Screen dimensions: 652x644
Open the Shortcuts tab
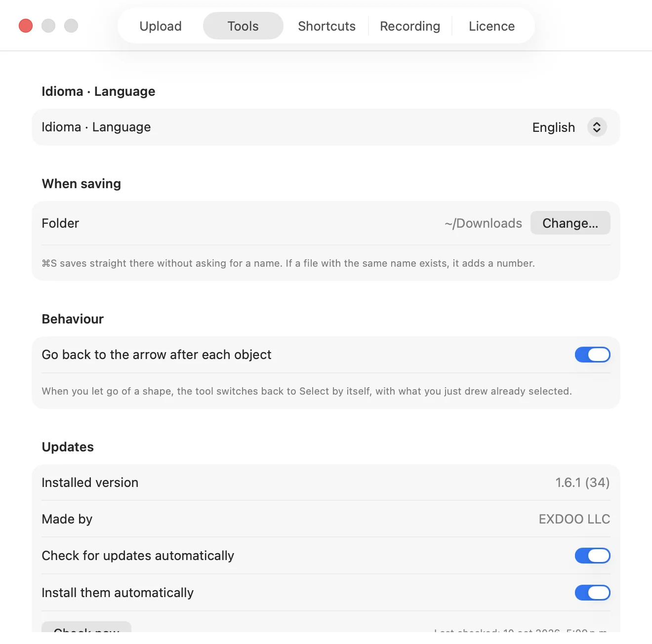click(x=326, y=26)
